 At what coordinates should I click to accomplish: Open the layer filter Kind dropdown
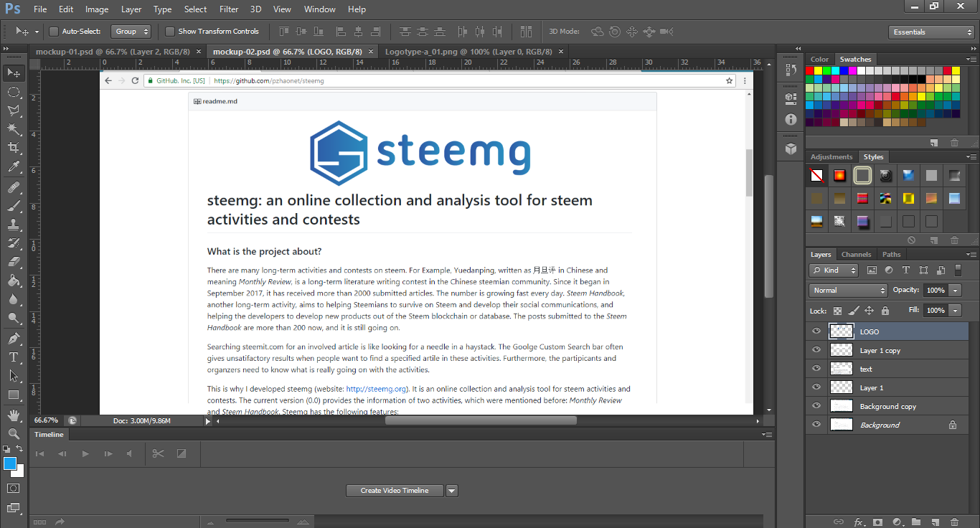click(834, 270)
